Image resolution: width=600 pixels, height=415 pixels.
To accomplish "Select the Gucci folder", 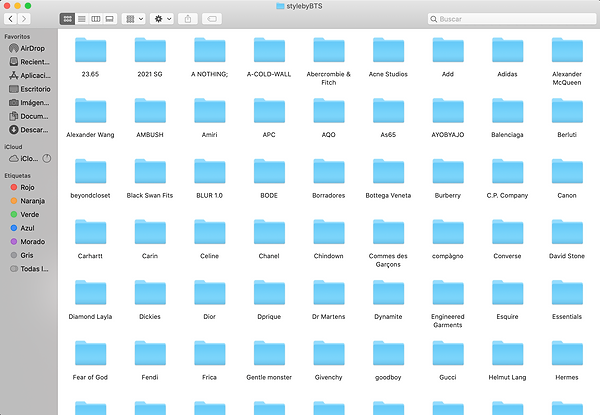I will (448, 353).
